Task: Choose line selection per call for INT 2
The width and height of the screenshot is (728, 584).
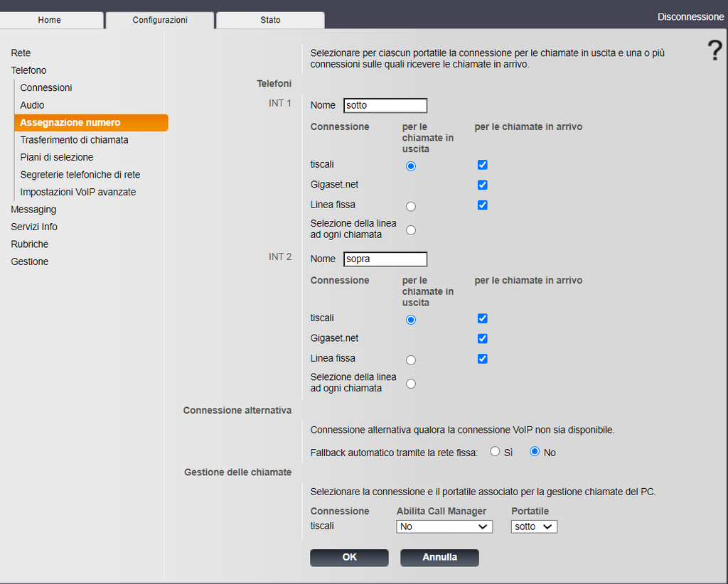Action: (x=411, y=384)
